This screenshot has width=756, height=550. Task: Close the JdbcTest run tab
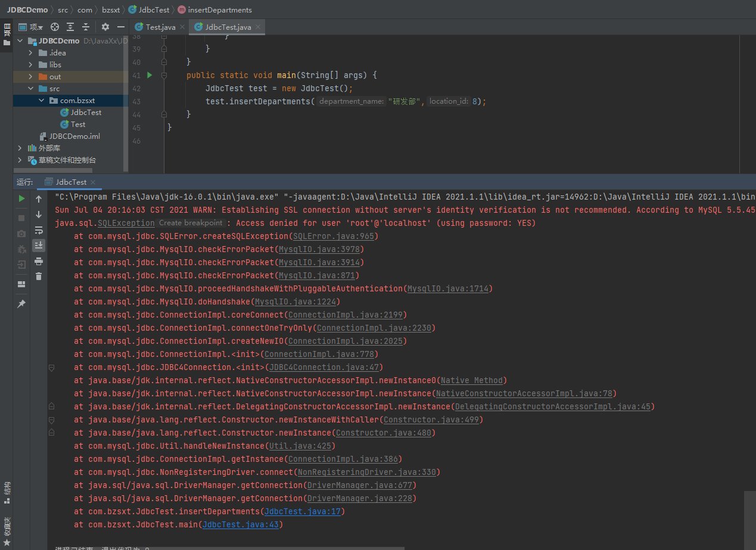[93, 182]
